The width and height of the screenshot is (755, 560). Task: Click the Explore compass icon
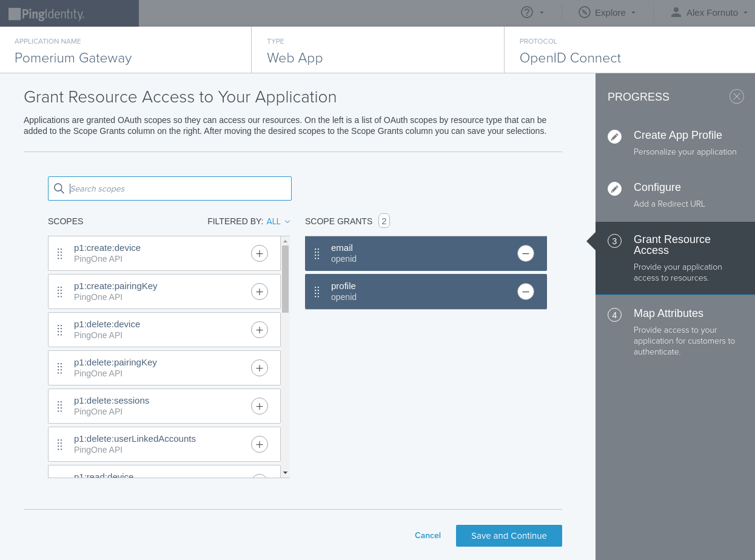[585, 12]
